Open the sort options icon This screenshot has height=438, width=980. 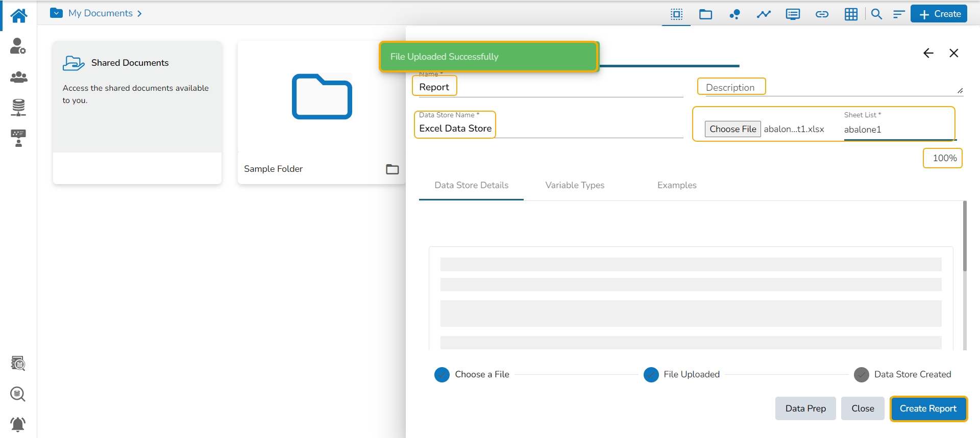(x=898, y=14)
